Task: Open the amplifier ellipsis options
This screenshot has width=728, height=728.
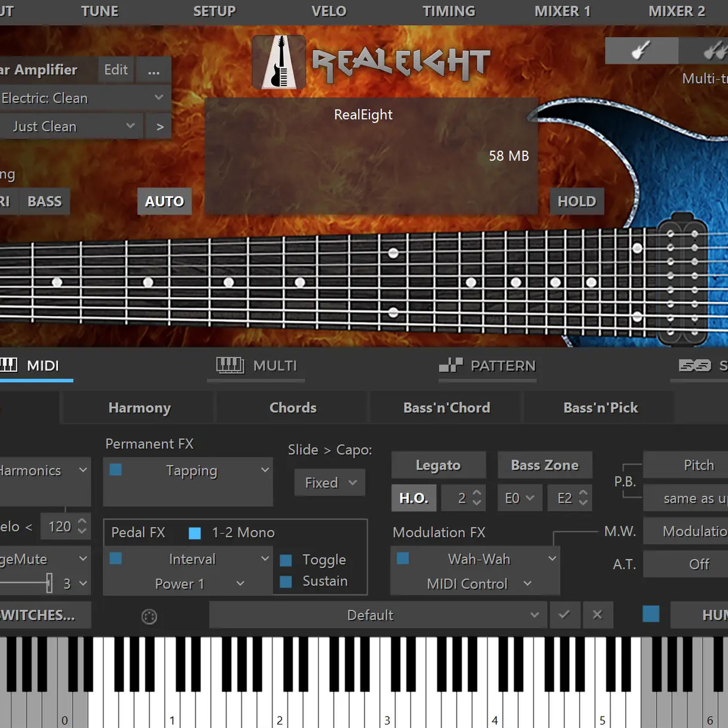Action: (154, 70)
